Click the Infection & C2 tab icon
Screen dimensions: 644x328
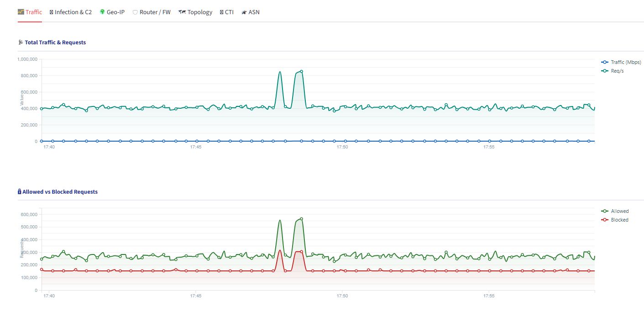point(51,12)
